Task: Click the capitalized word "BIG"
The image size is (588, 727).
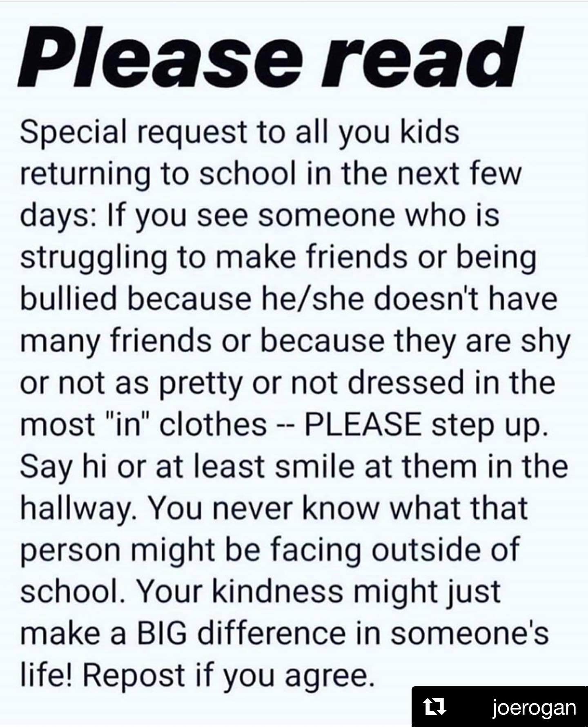Action: click(x=162, y=633)
